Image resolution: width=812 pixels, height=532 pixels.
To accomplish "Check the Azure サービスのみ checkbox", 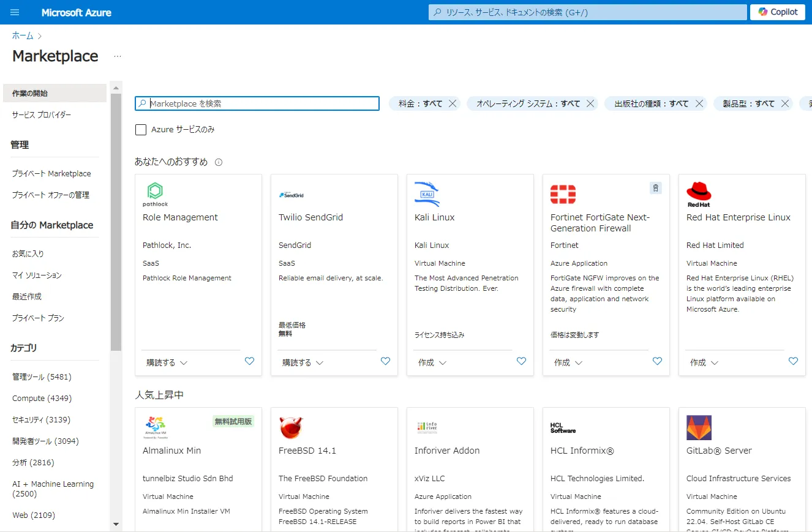I will [x=141, y=130].
